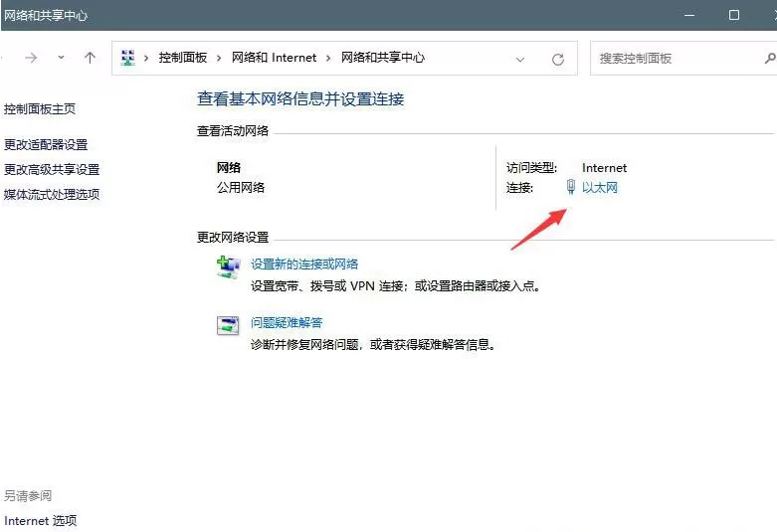Screen dimensions: 777x532
Task: Click the Ethernet plug icon
Action: pyautogui.click(x=571, y=187)
